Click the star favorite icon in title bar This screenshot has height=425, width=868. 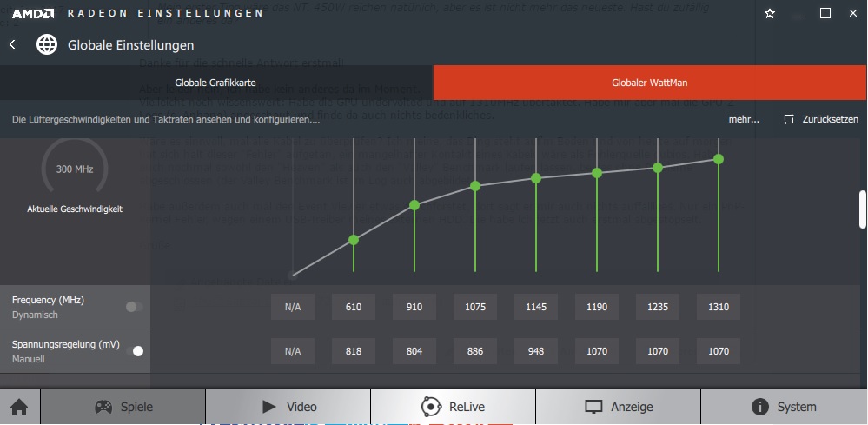point(770,13)
